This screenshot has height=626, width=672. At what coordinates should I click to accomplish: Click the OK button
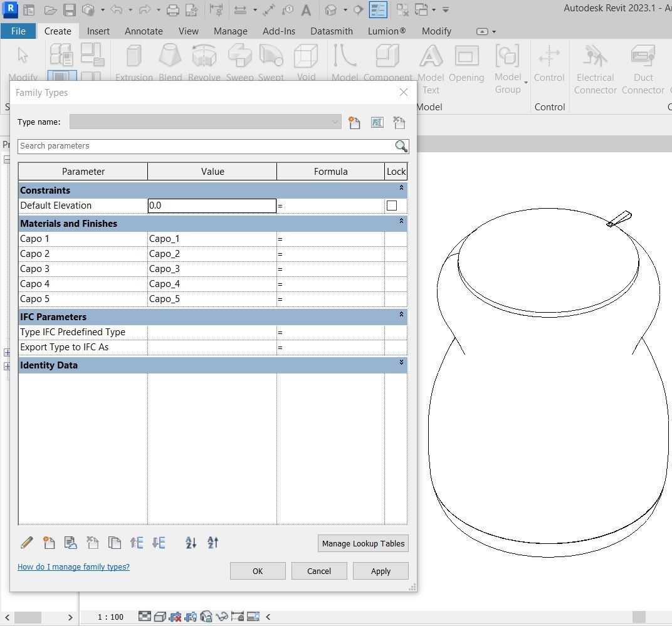point(258,571)
